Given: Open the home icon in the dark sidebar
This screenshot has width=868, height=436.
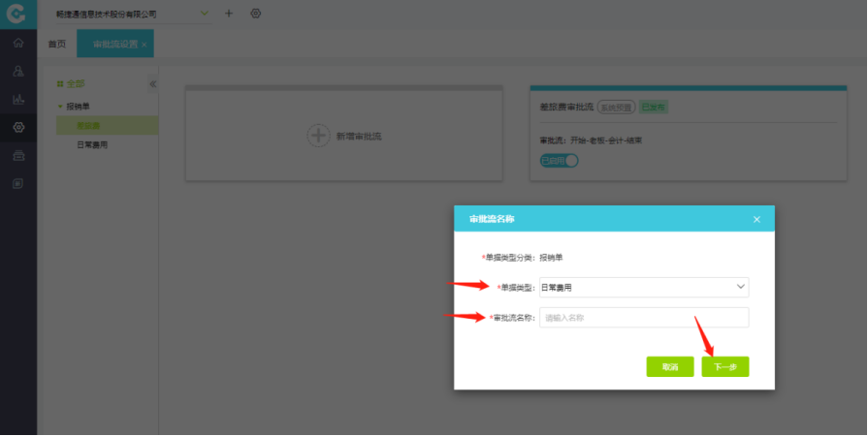Looking at the screenshot, I should pos(18,43).
